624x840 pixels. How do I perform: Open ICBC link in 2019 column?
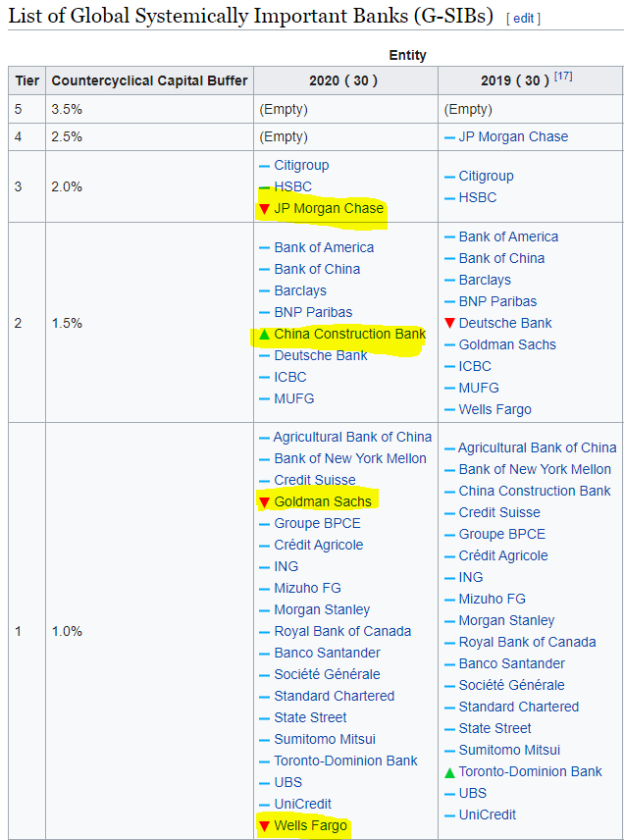click(x=475, y=366)
